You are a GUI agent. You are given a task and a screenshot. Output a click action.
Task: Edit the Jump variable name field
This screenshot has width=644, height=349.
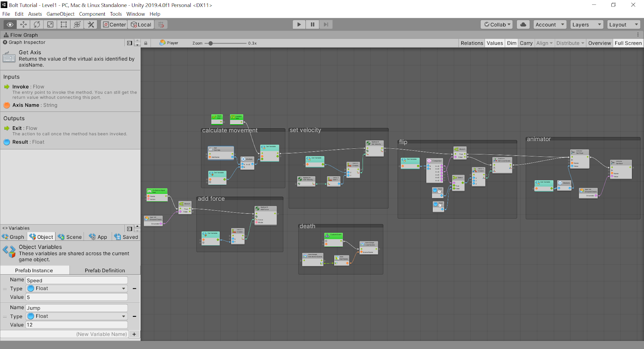tap(76, 308)
